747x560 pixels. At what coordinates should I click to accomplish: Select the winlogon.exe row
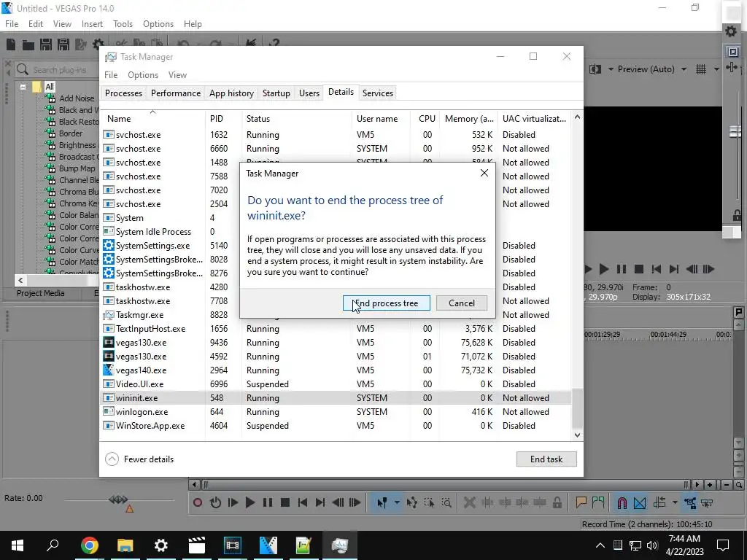pyautogui.click(x=336, y=412)
